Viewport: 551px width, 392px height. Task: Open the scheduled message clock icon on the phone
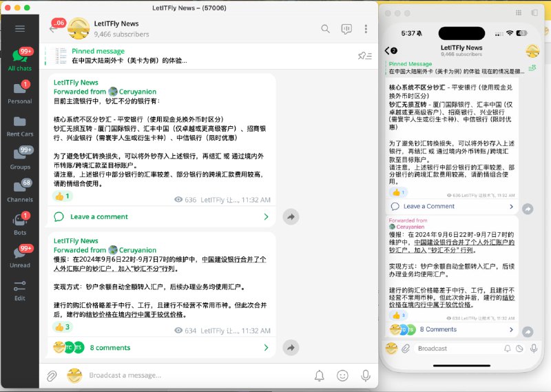(519, 349)
